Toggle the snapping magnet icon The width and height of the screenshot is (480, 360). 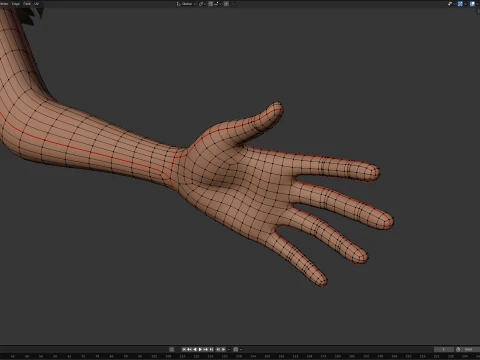click(210, 4)
